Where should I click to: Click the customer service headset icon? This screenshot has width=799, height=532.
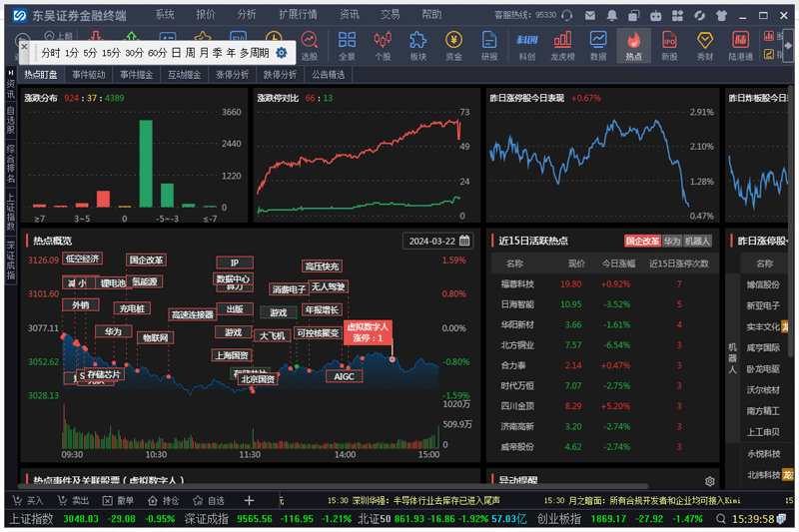pyautogui.click(x=566, y=16)
